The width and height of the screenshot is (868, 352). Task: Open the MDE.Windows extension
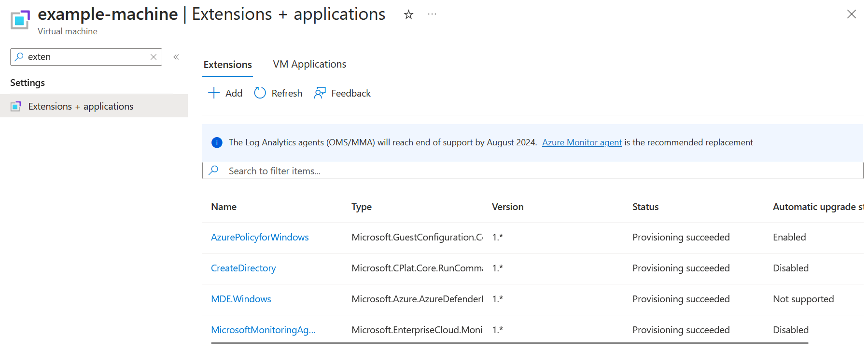pos(241,299)
